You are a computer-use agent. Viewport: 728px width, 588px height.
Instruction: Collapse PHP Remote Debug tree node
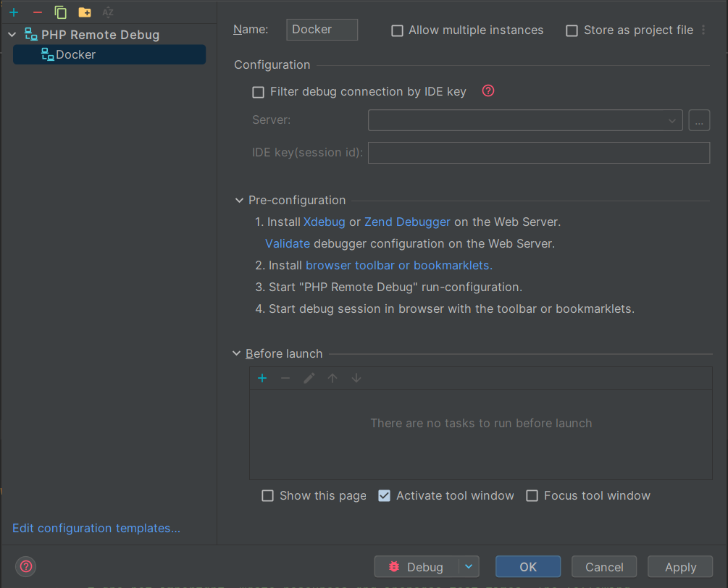coord(12,35)
